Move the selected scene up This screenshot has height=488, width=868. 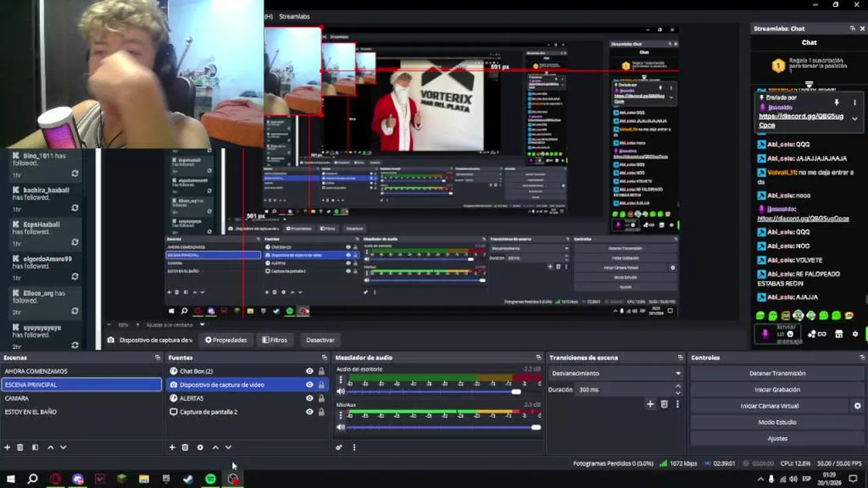[50, 447]
